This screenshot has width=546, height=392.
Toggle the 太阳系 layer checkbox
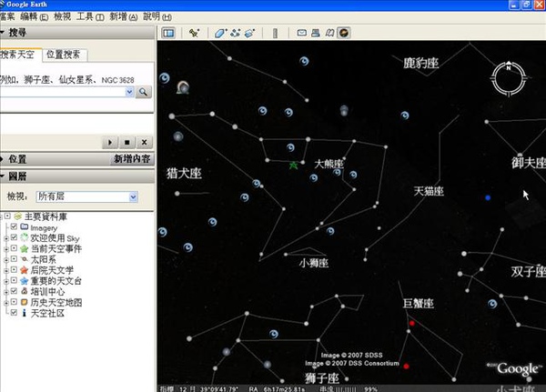14,259
